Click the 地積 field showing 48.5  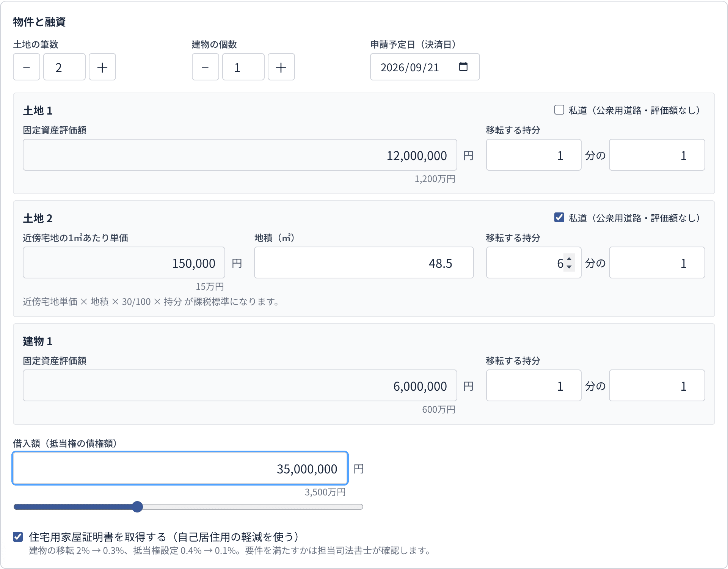click(364, 262)
